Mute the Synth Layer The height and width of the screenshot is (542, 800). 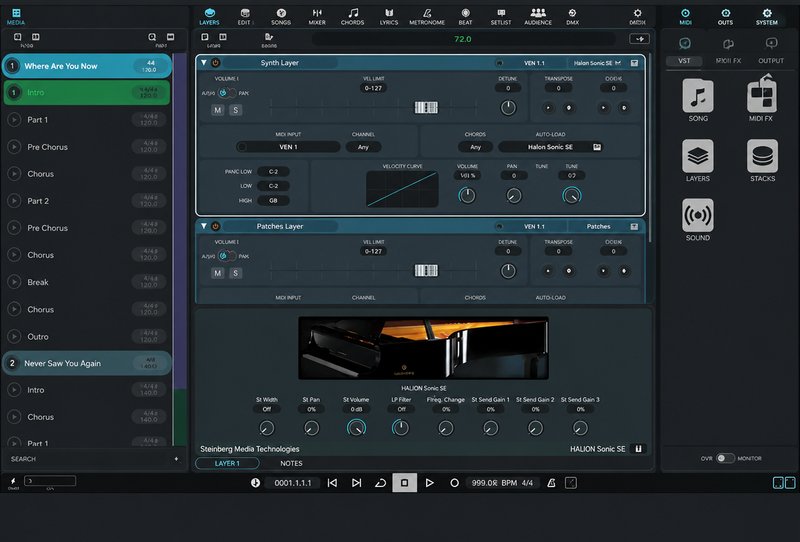(218, 110)
